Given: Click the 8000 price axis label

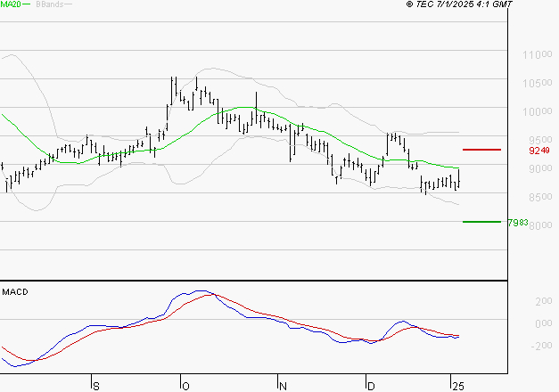Looking at the screenshot, I should tap(540, 225).
